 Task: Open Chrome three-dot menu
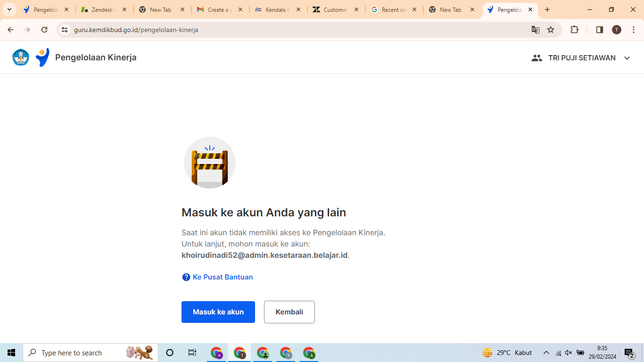click(634, 30)
